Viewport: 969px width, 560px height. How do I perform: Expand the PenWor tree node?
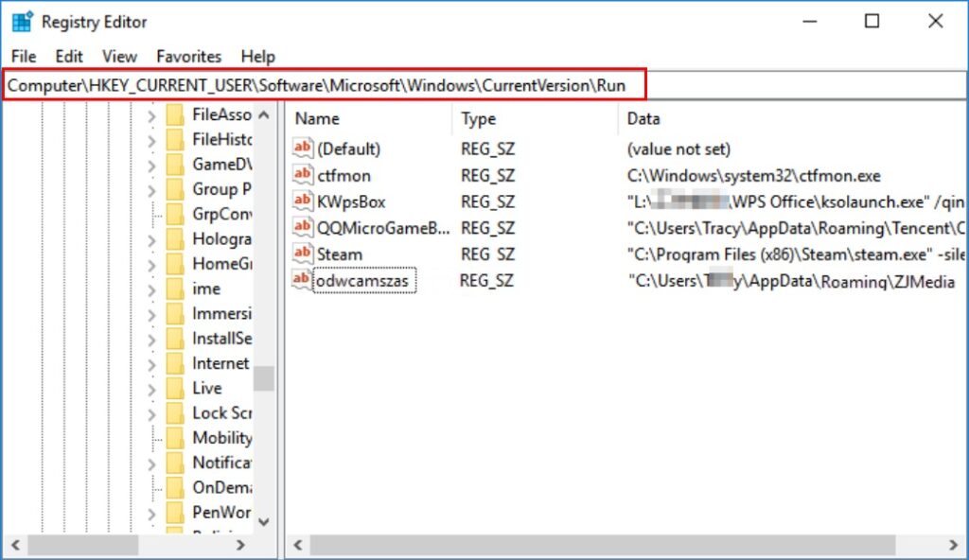point(151,513)
